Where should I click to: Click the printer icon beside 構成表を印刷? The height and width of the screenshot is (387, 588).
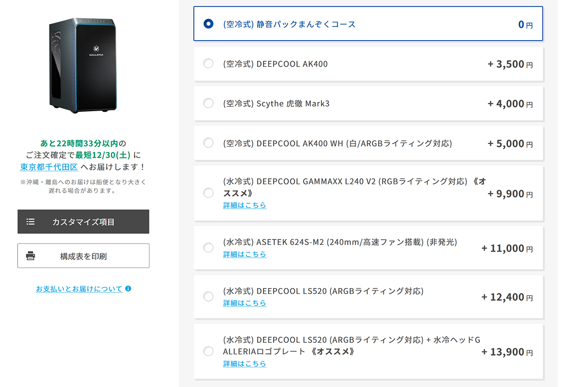30,256
